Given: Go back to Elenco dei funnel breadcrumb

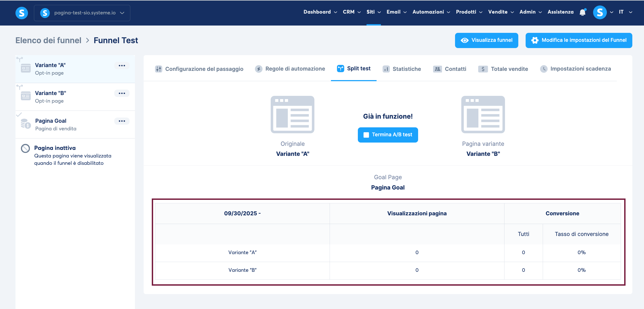Looking at the screenshot, I should pos(48,40).
